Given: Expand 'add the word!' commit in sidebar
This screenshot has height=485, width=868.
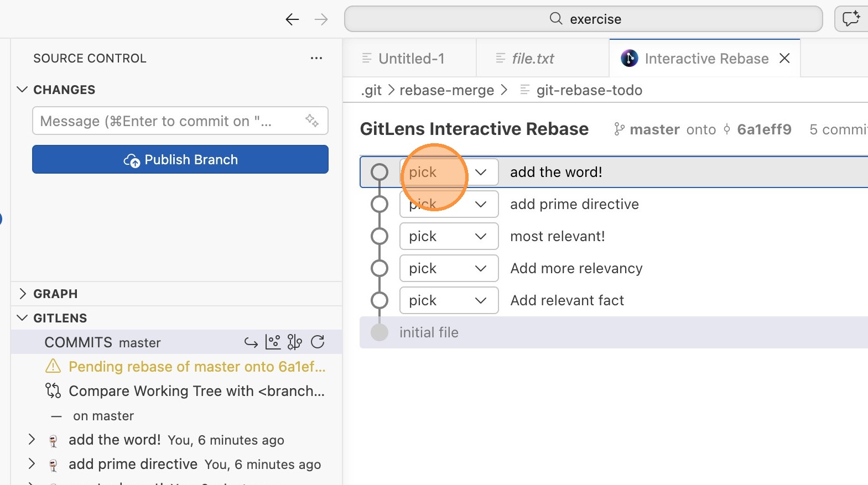Looking at the screenshot, I should pos(32,440).
